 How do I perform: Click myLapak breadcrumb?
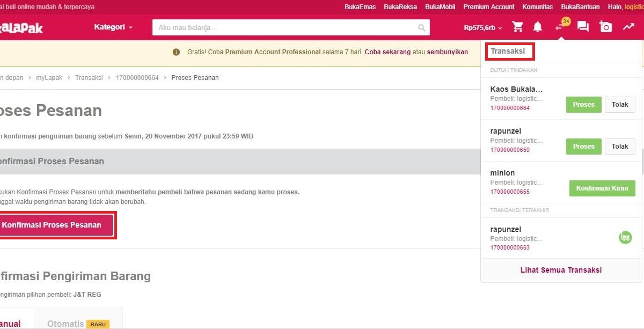tap(49, 78)
